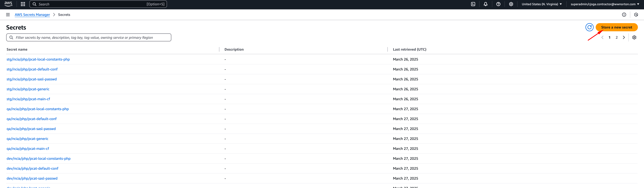Click the date for stg/ncia/php/pcat-local-constants-php
644x188 pixels.
405,59
